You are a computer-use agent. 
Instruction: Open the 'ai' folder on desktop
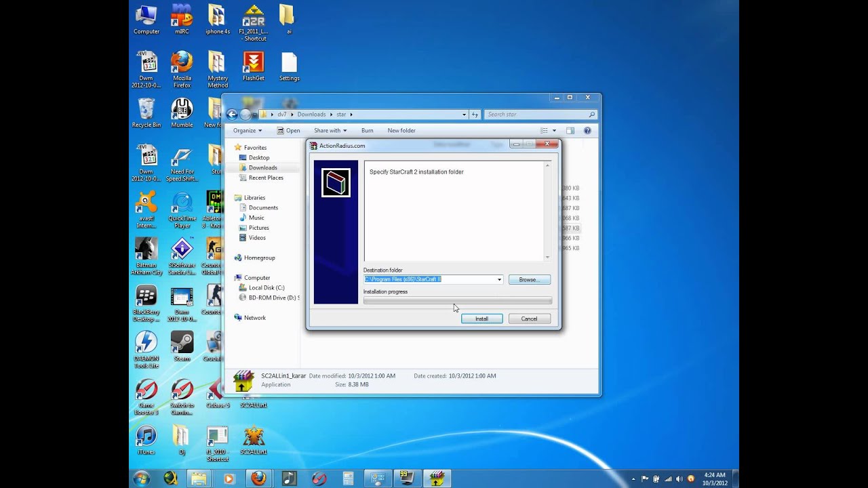tap(288, 20)
